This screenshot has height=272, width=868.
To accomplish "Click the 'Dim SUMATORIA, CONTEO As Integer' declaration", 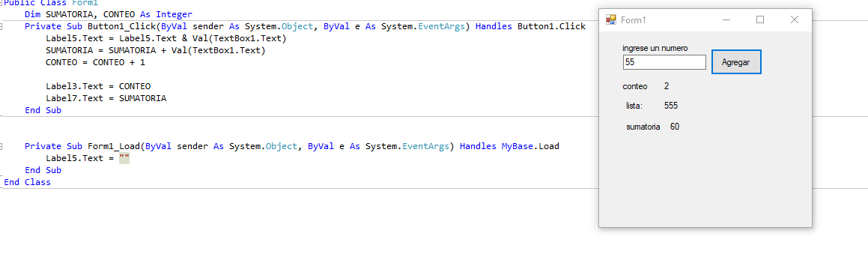I will point(109,14).
